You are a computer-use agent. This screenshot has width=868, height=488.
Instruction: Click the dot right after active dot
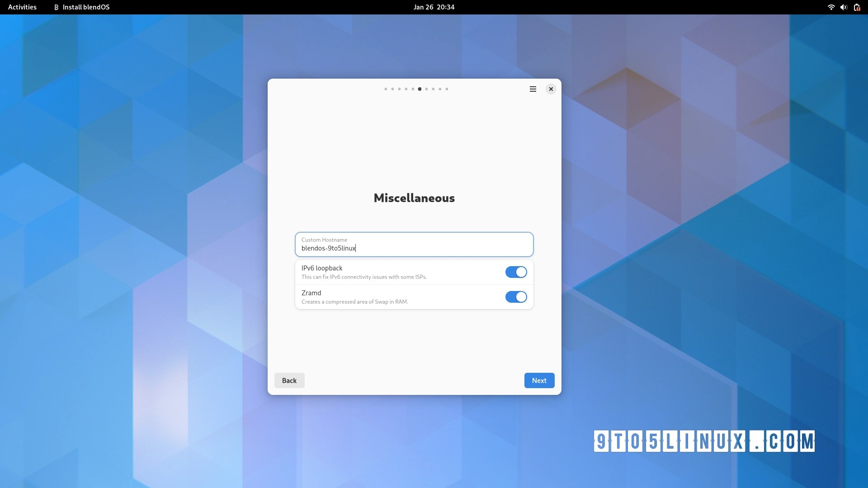[426, 89]
